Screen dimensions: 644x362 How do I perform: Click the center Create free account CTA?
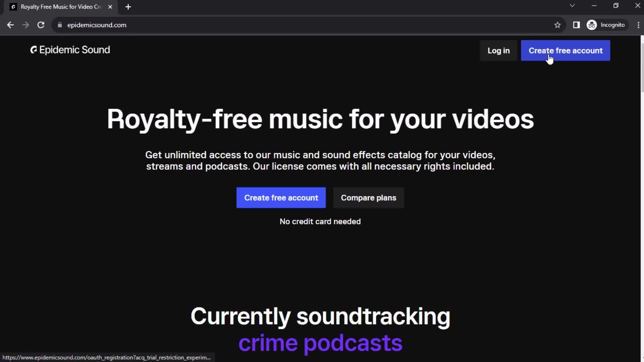pos(281,197)
